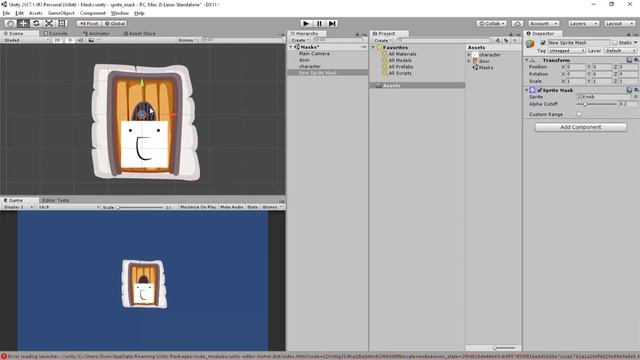Open the Transform component gear menu
The width and height of the screenshot is (640, 360).
(636, 60)
